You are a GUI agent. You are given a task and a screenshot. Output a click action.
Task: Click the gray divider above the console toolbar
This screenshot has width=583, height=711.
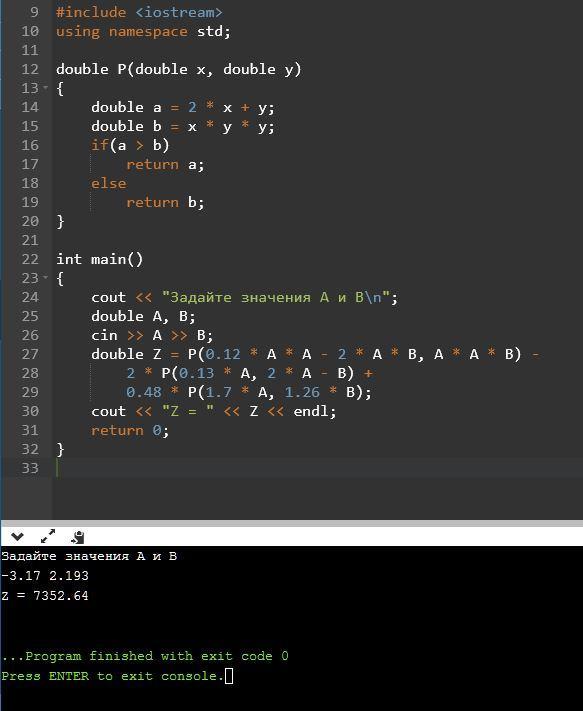tap(292, 523)
